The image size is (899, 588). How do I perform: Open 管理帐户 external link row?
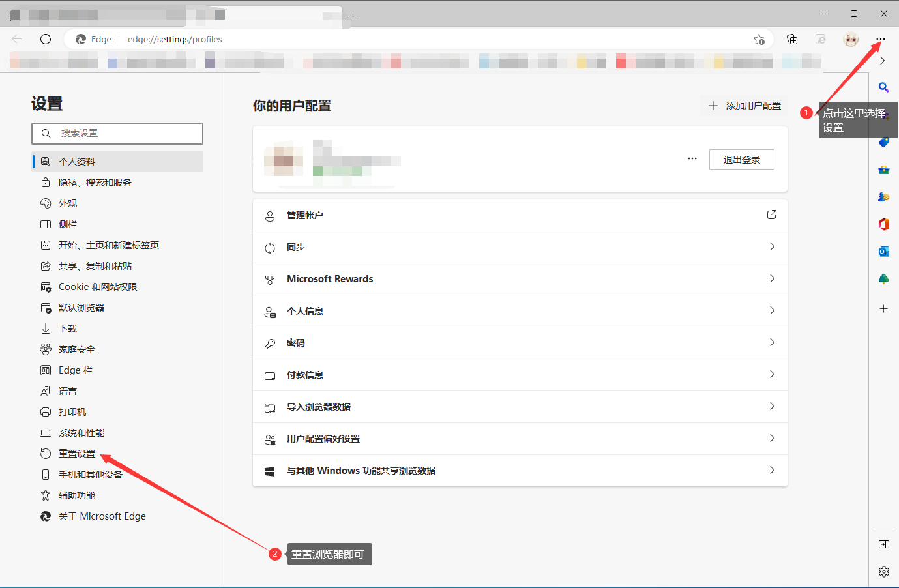(520, 215)
